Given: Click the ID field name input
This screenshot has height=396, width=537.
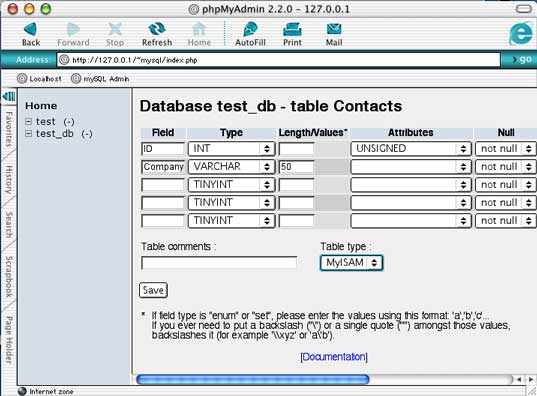Looking at the screenshot, I should coord(163,149).
